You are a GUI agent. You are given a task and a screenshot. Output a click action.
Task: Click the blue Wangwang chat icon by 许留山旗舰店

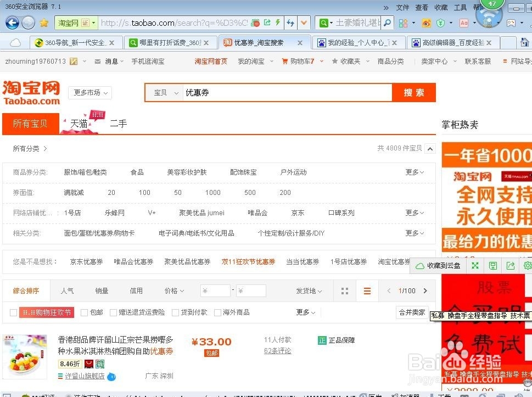pos(111,376)
